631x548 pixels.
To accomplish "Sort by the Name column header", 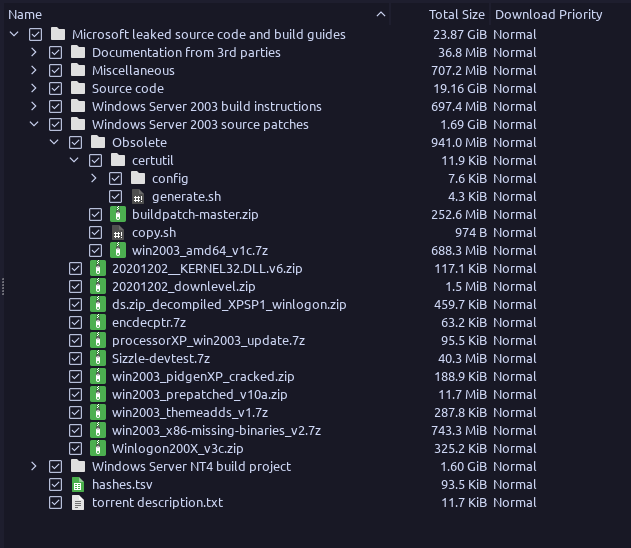I will point(197,14).
